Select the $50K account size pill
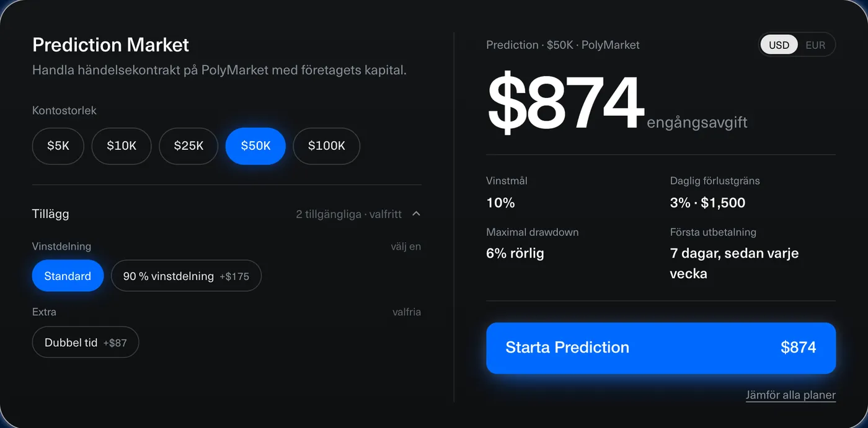The image size is (868, 428). (x=255, y=146)
